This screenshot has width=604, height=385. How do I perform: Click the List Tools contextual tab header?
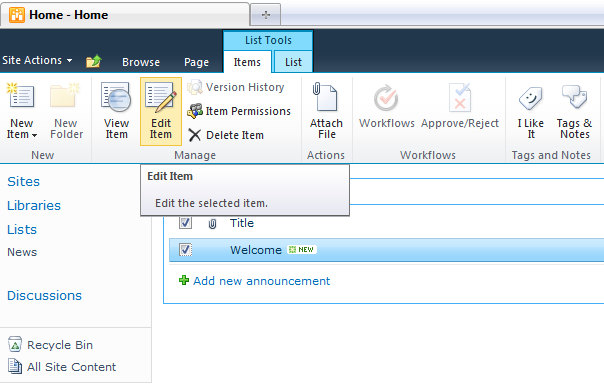(x=268, y=40)
